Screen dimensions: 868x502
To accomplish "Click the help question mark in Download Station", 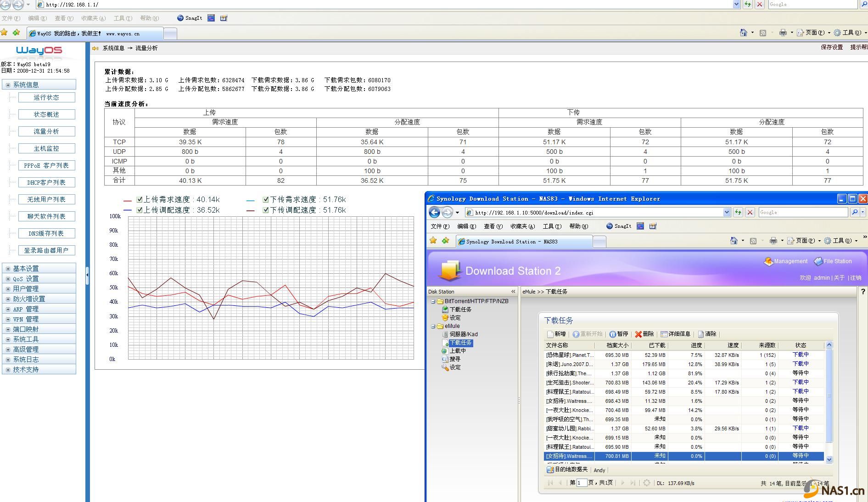I will pyautogui.click(x=863, y=292).
